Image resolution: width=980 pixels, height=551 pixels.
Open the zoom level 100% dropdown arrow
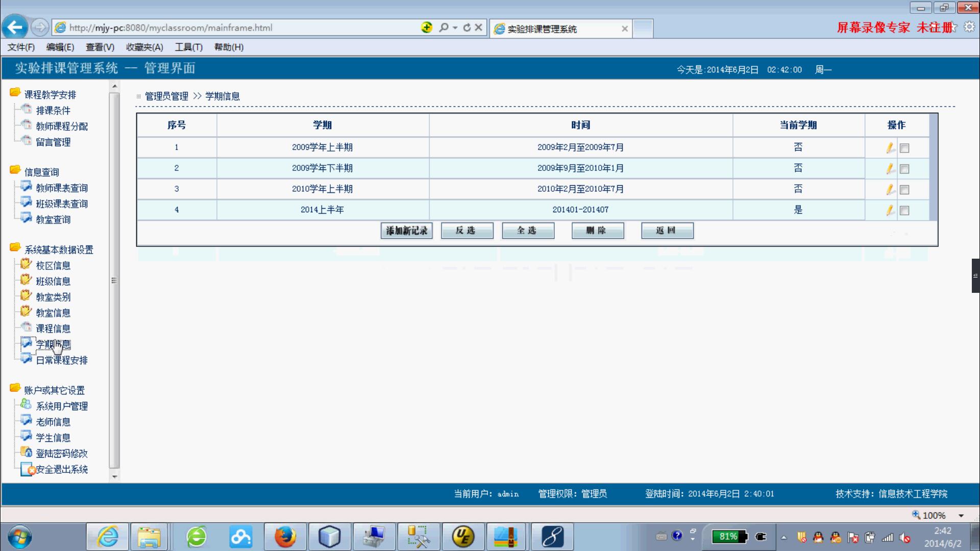pyautogui.click(x=961, y=516)
